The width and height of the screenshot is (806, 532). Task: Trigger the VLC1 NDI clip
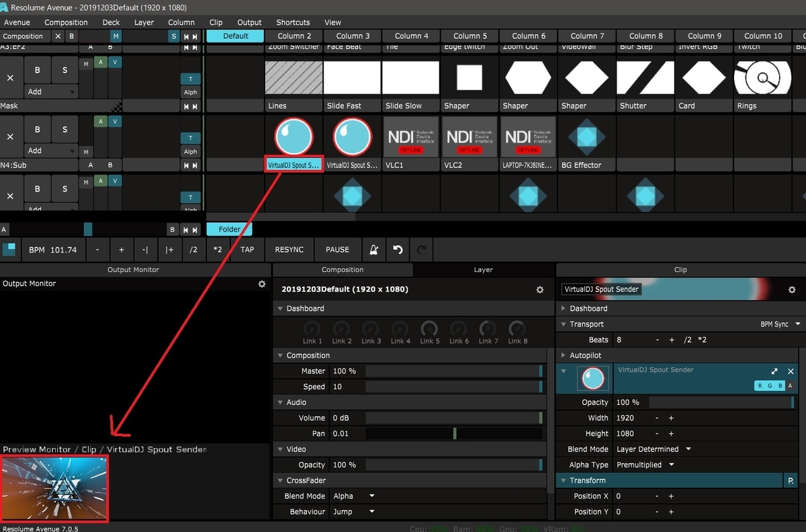[410, 137]
